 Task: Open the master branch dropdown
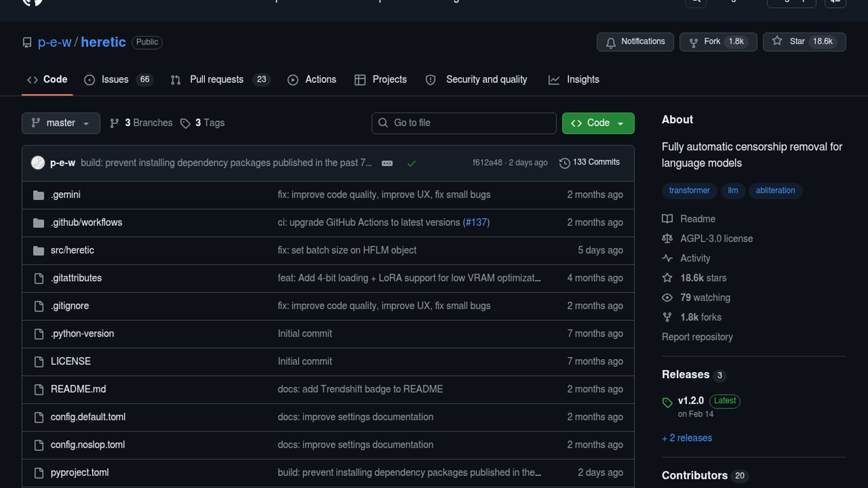click(x=61, y=123)
